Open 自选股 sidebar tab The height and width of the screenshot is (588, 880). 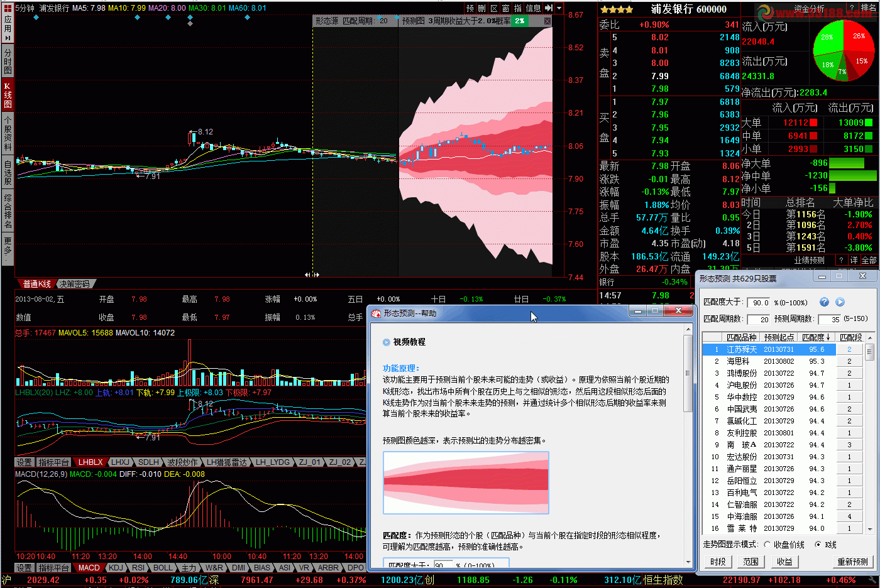click(8, 173)
